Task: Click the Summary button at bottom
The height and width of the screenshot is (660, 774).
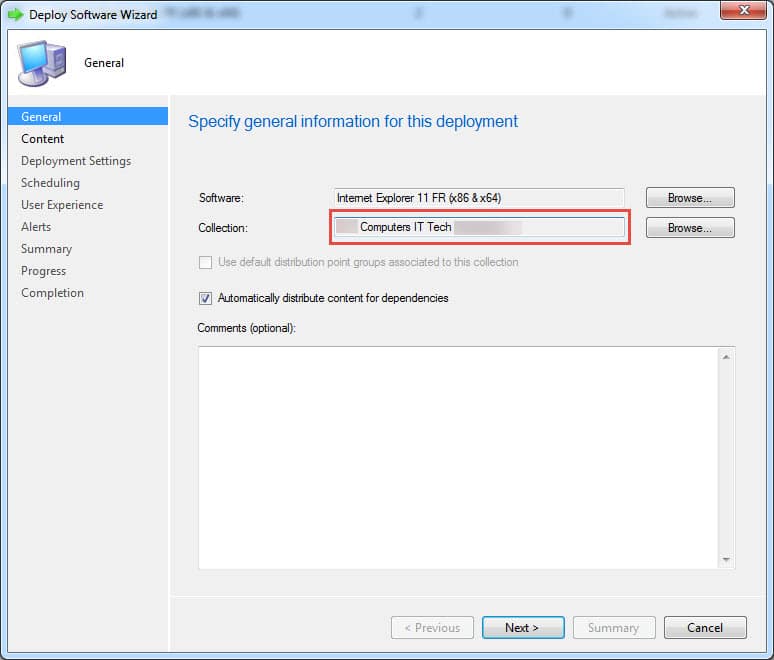Action: [x=614, y=627]
